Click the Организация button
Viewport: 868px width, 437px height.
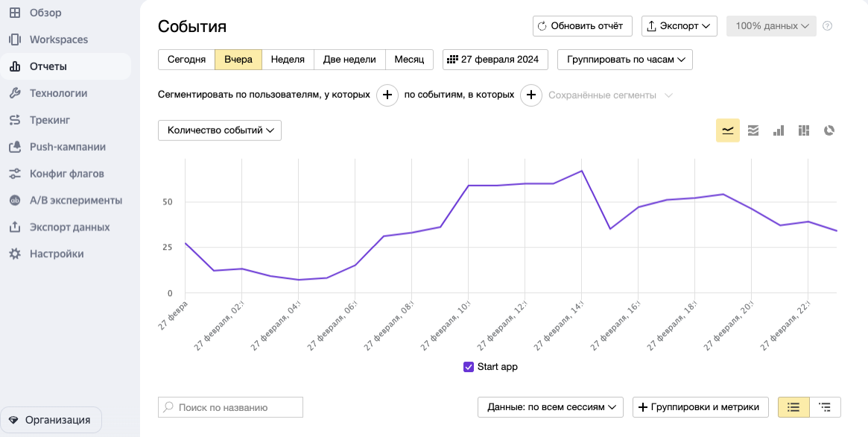(51, 420)
